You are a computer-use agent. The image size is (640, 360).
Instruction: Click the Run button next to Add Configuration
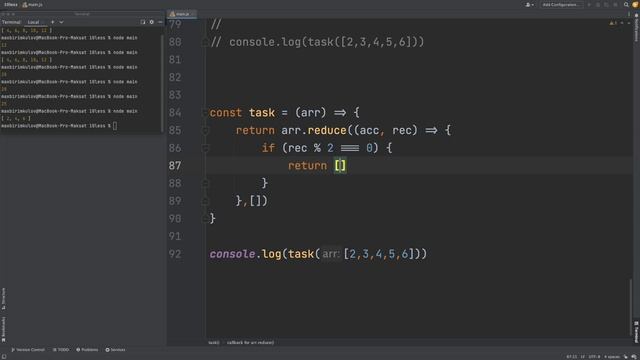[589, 4]
